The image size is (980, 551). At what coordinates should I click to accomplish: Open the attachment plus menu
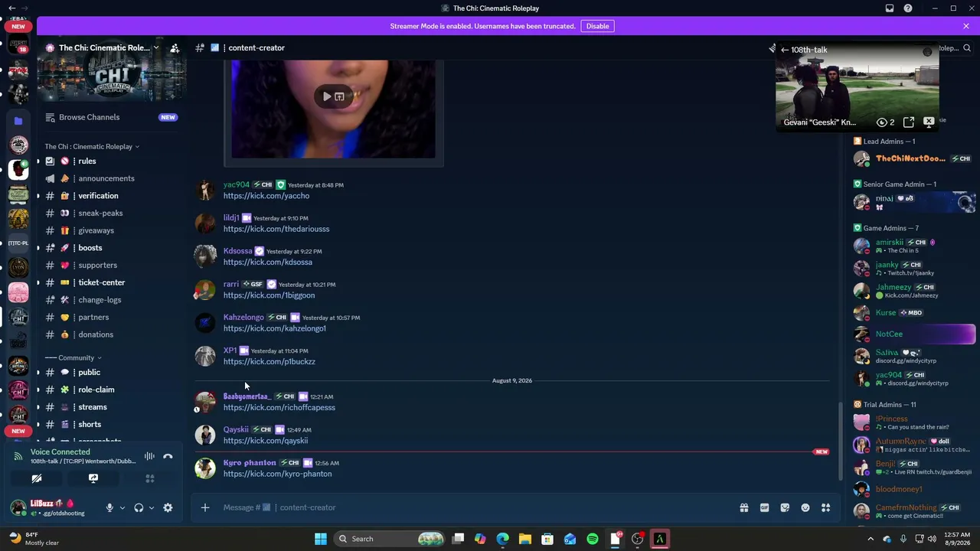(x=205, y=507)
